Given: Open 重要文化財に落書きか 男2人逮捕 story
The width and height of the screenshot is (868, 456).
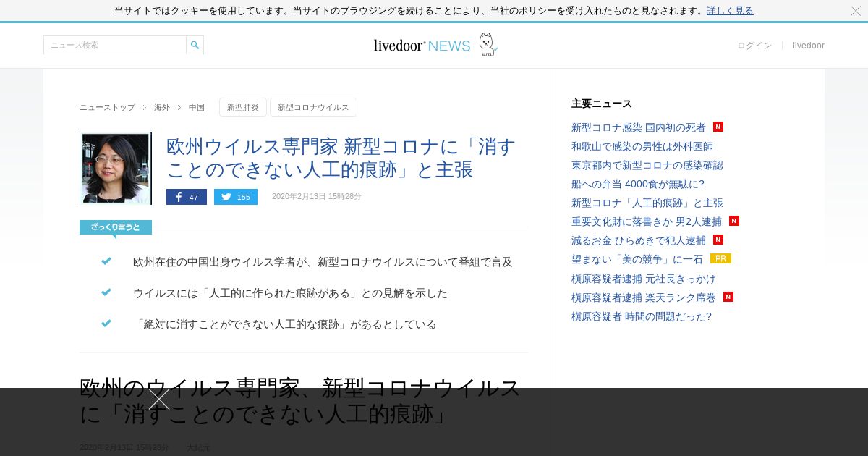Looking at the screenshot, I should click(647, 221).
